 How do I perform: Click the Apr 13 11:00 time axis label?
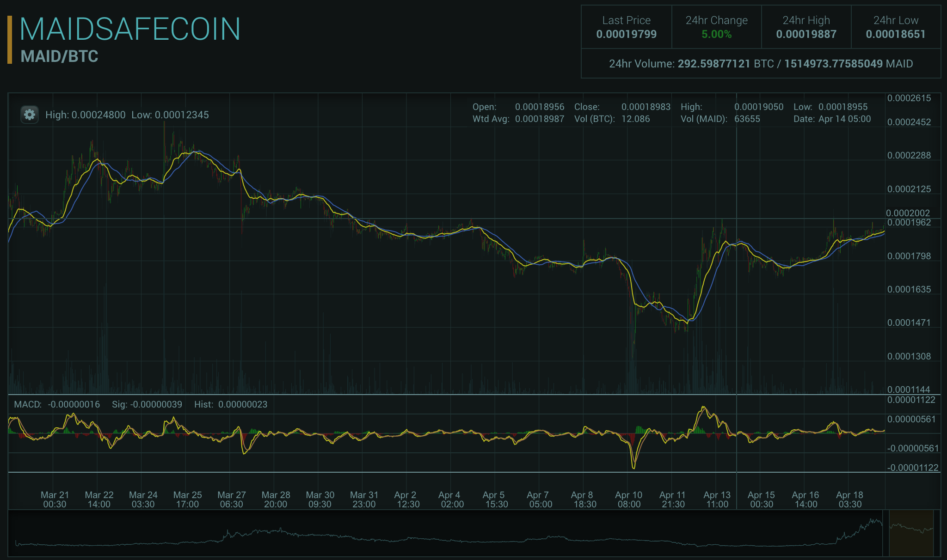[x=717, y=499]
